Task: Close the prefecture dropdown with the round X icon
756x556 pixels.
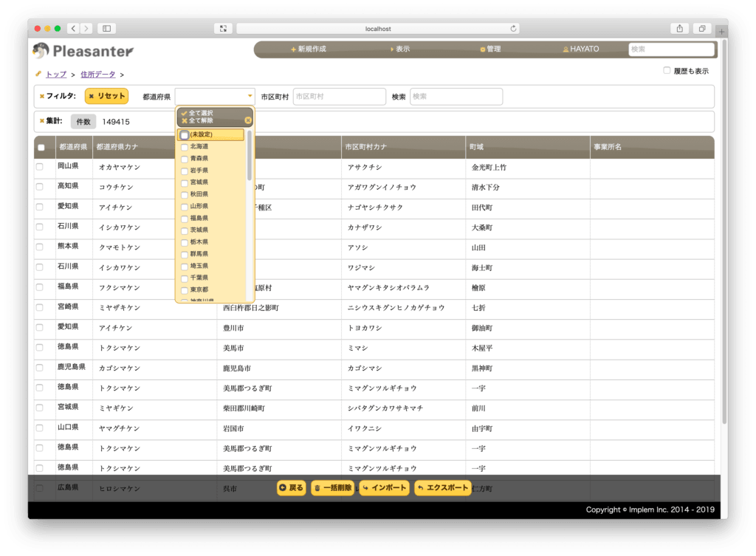Action: 248,120
